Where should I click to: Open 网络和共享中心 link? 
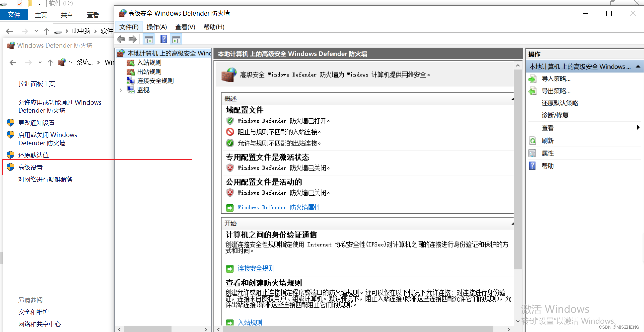pyautogui.click(x=40, y=324)
